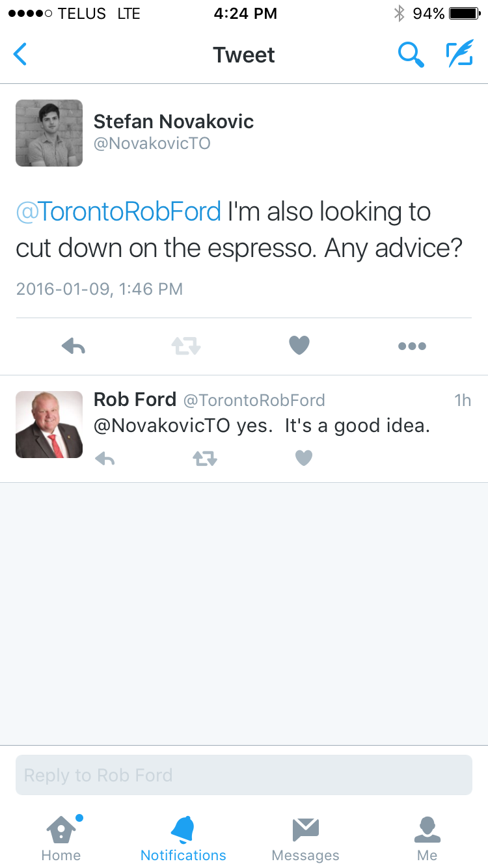The image size is (488, 868).
Task: Tap the @TorontoRobFord mention link
Action: [118, 212]
